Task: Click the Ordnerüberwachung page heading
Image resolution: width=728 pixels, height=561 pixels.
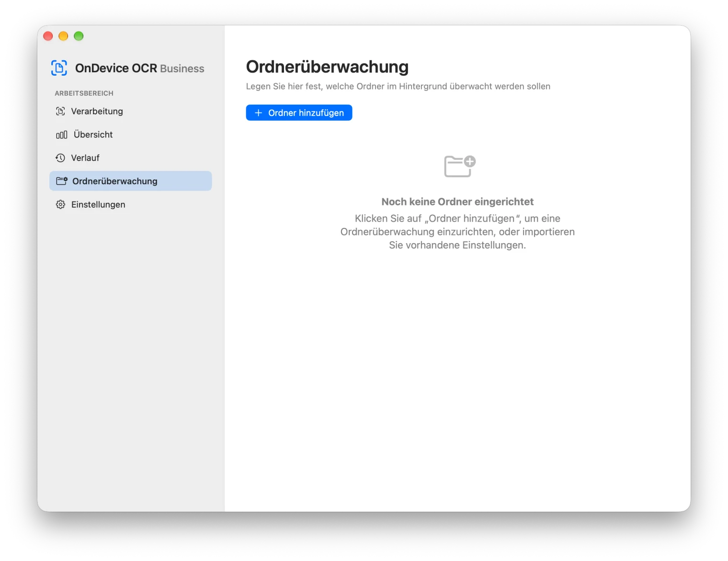Action: tap(327, 67)
